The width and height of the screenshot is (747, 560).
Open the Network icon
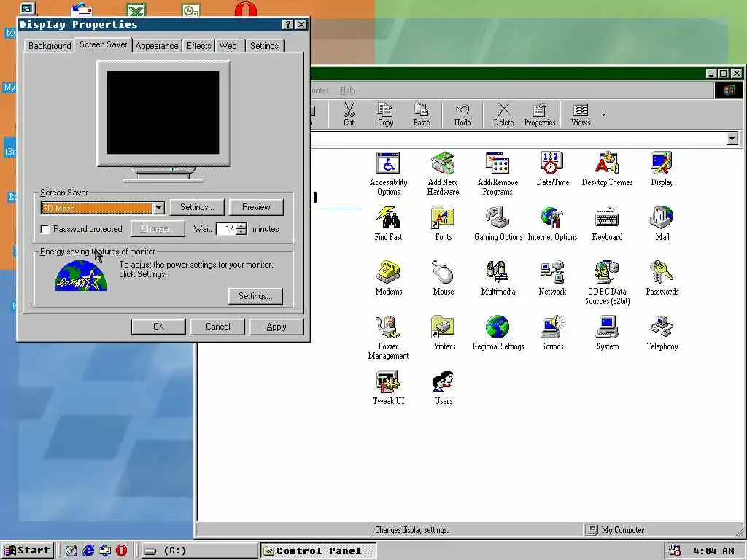click(553, 279)
